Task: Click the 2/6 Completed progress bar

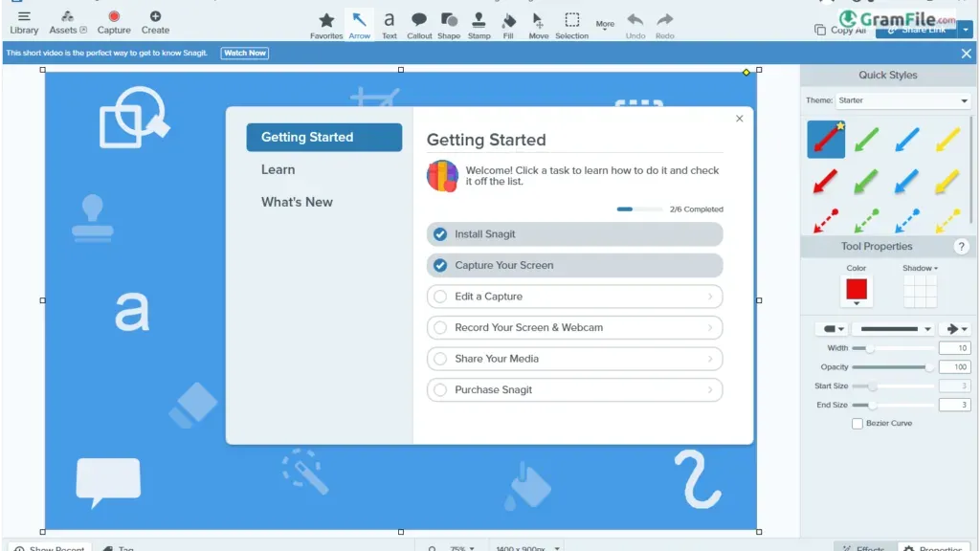Action: (638, 209)
